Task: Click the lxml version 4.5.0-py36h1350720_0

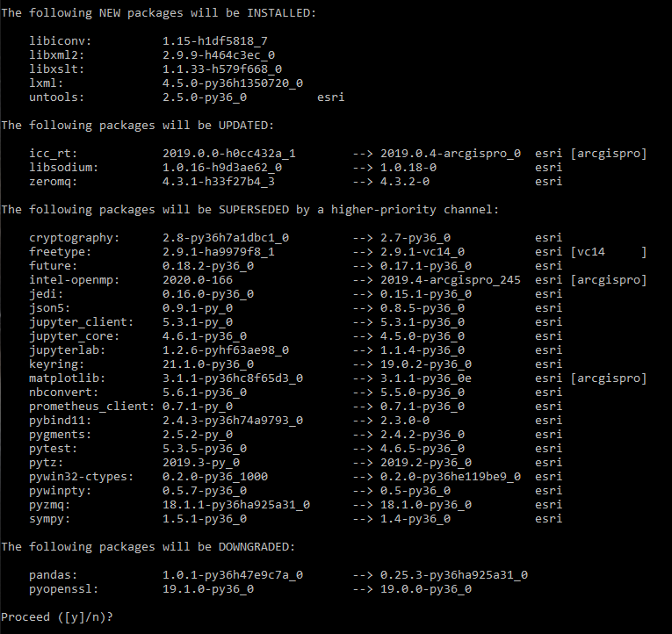Action: click(232, 83)
